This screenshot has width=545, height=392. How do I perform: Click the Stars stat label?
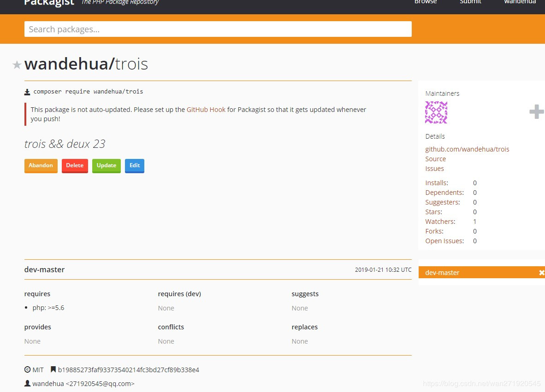tap(434, 212)
